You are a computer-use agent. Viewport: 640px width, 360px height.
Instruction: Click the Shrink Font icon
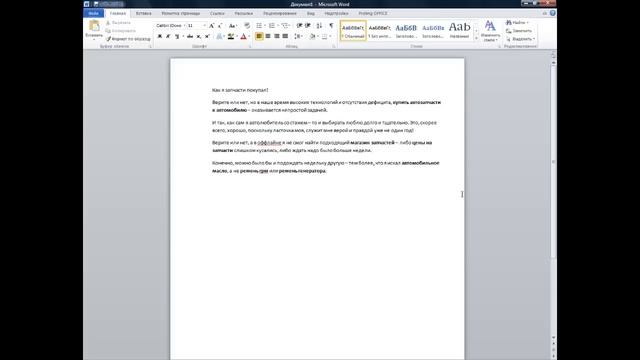point(220,26)
